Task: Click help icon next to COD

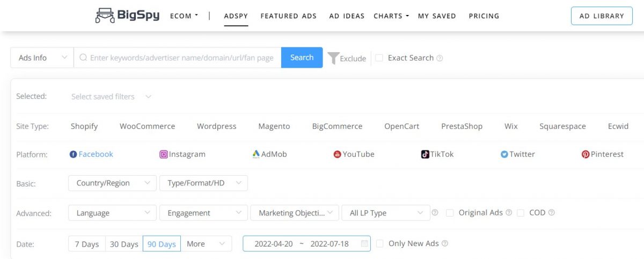Action: 551,213
